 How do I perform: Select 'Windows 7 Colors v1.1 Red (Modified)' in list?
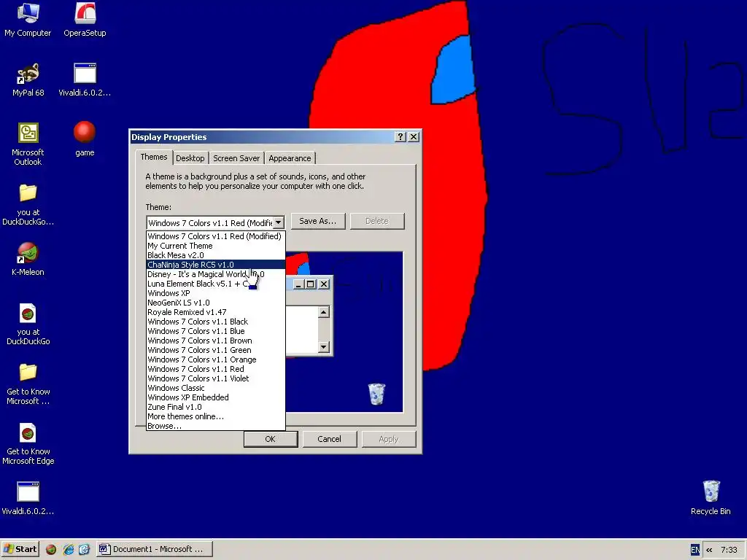(x=216, y=236)
